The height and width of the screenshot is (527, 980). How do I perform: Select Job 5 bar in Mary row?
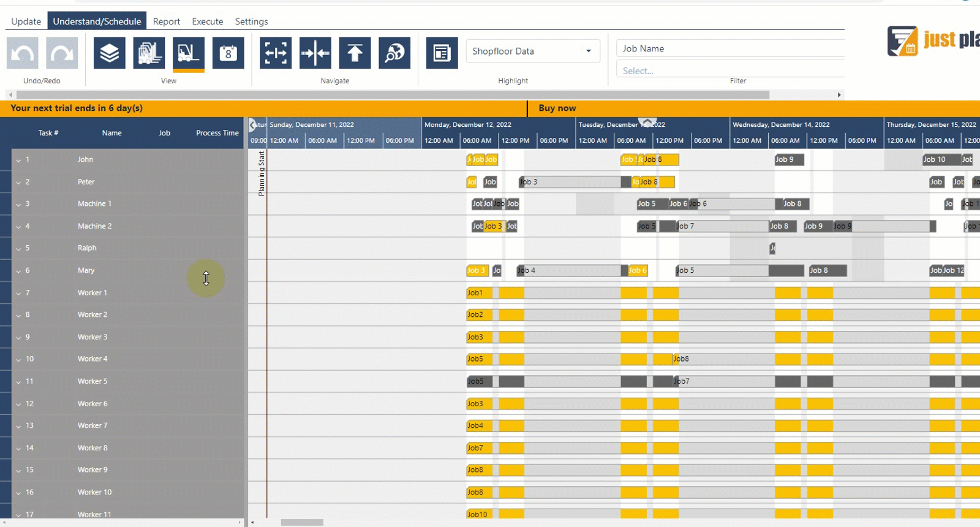point(739,270)
